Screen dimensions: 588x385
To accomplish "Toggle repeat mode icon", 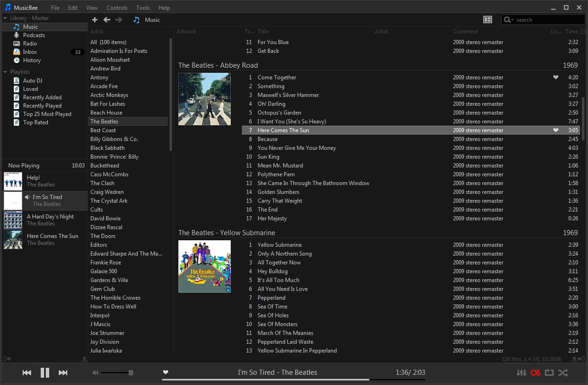I will [x=549, y=372].
